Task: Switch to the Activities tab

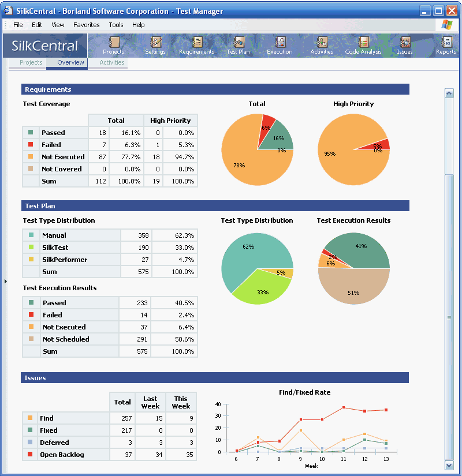Action: tap(111, 62)
